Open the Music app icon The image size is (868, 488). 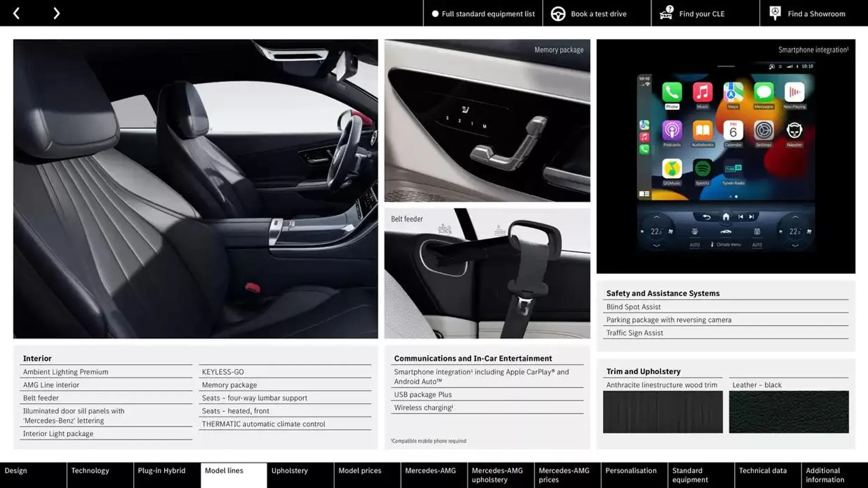pos(701,92)
